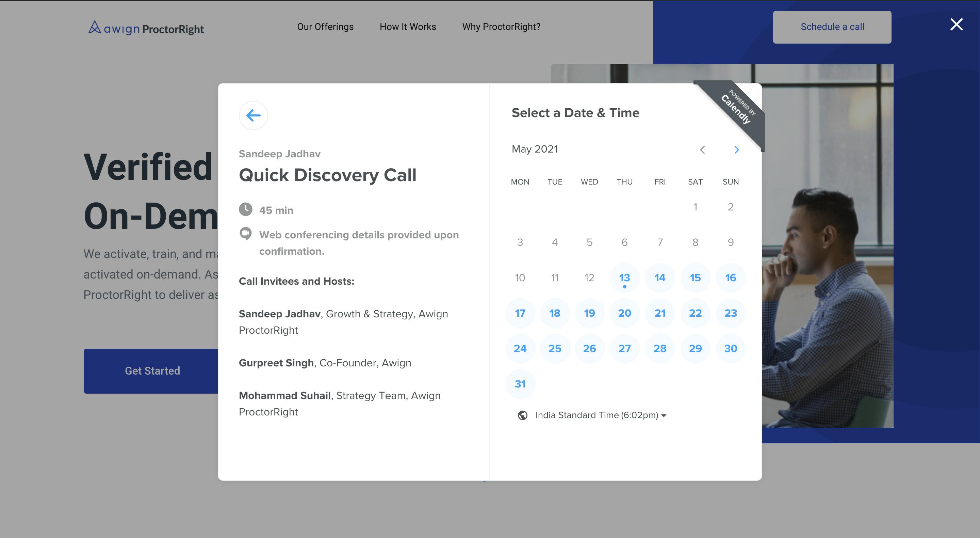Screen dimensions: 980x538
Task: Choose the 22nd on the calendar
Action: [695, 313]
